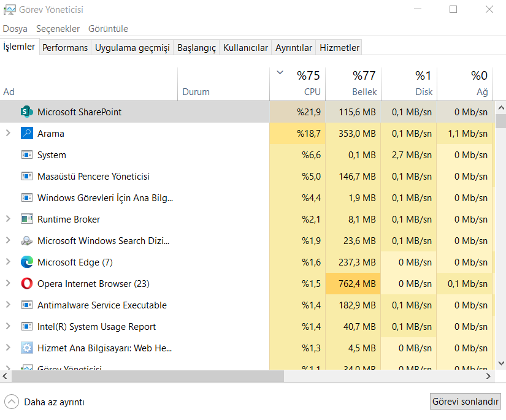The image size is (506, 420).
Task: Click the Microsoft Windows Search indexer icon
Action: (x=27, y=241)
